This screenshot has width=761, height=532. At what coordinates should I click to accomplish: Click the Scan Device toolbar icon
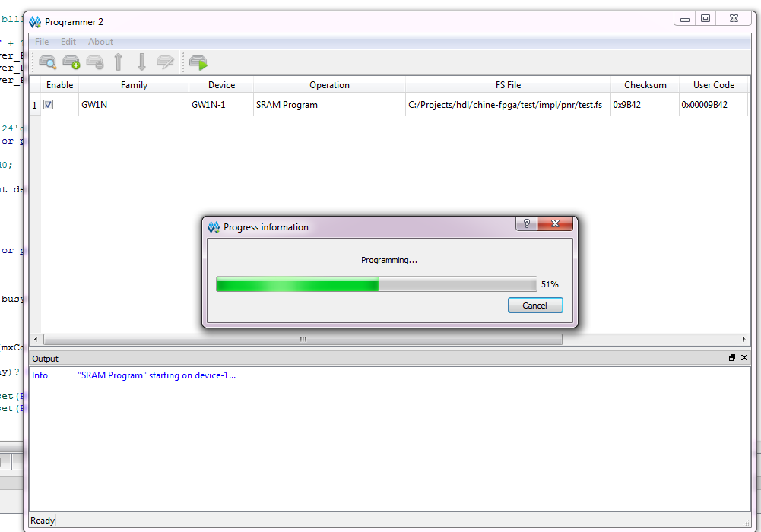coord(47,62)
